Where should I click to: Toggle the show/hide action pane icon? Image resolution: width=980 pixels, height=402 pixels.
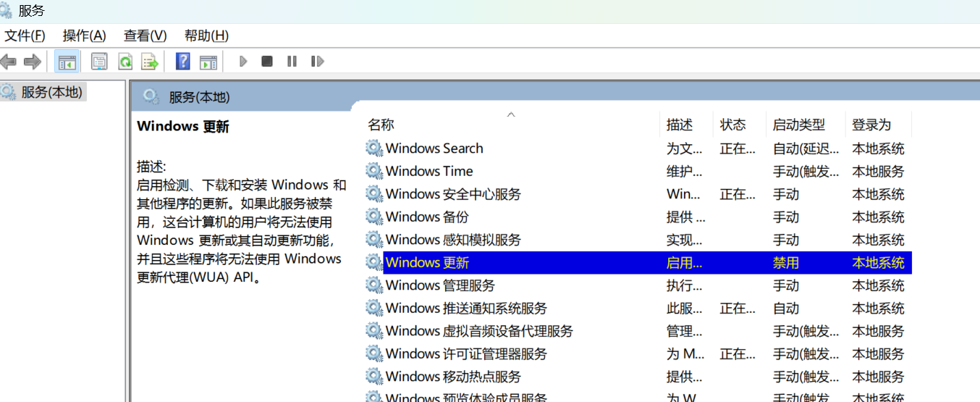click(208, 62)
